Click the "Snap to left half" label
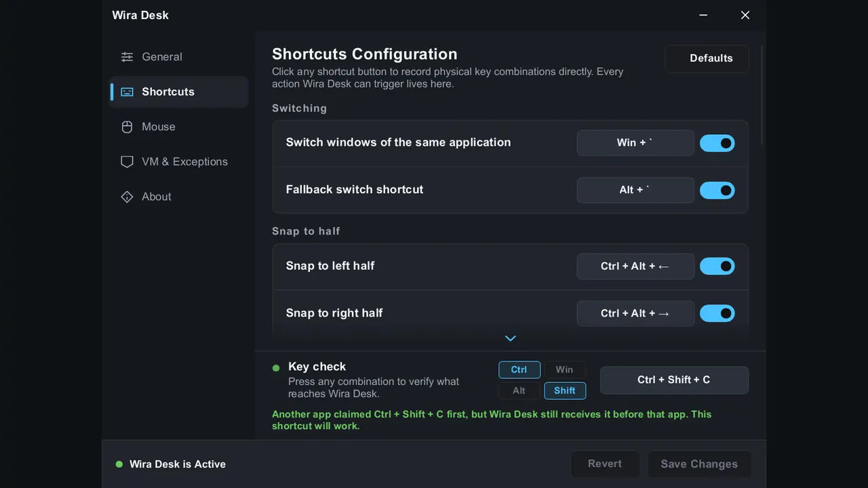Viewport: 868px width, 488px height. click(x=330, y=266)
